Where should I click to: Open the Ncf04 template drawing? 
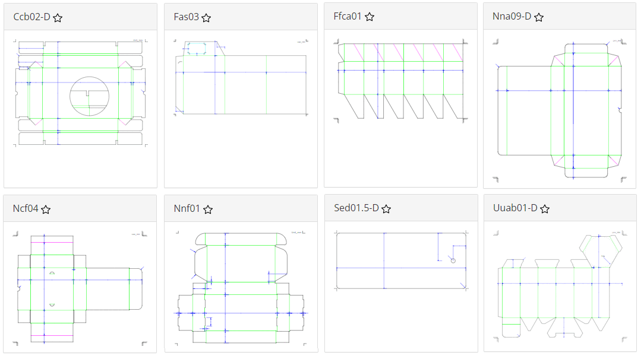point(80,289)
